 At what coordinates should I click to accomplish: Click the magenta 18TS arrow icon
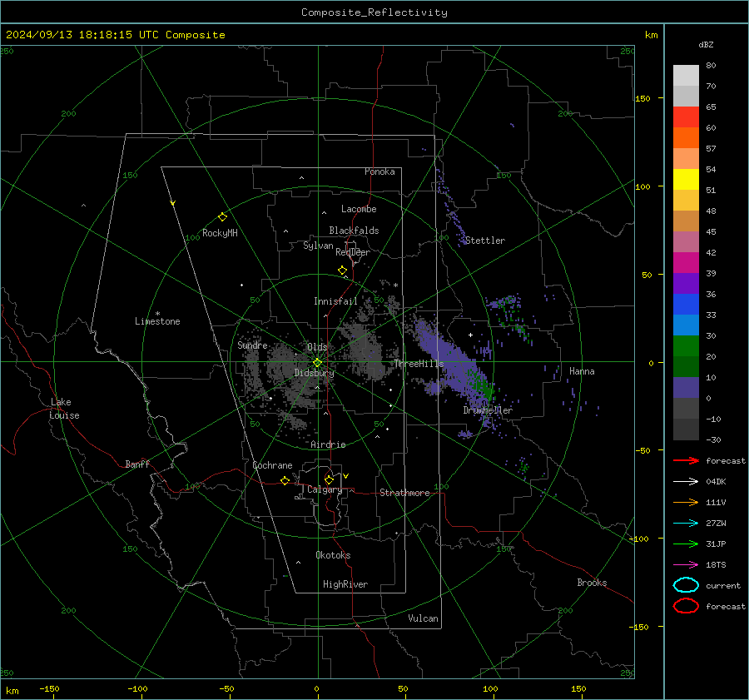686,565
